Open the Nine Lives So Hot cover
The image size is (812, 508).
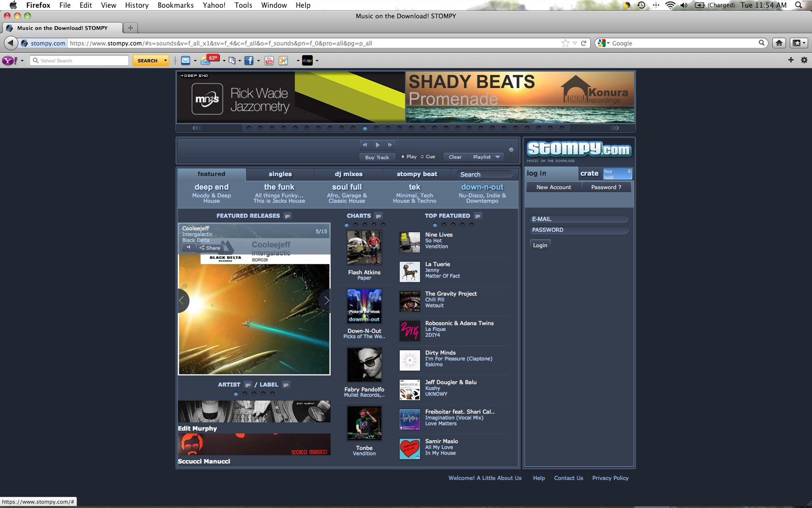tap(410, 242)
